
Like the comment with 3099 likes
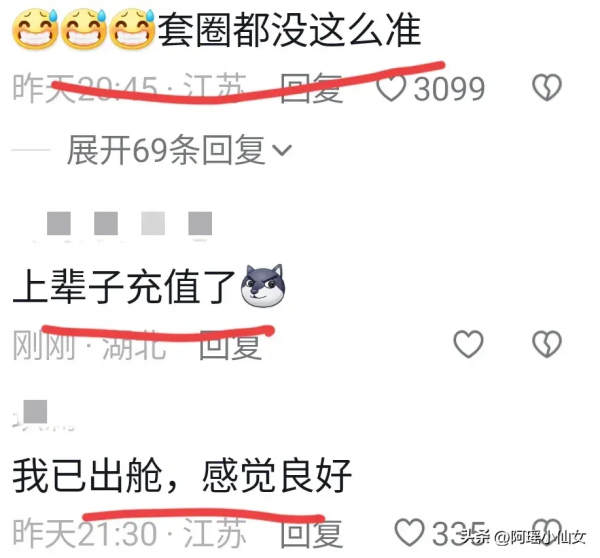(391, 88)
